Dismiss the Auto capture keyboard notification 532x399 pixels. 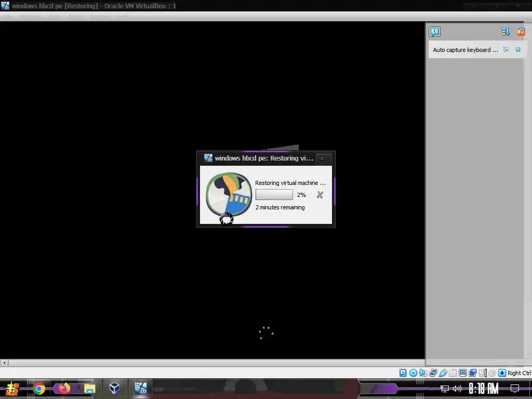518,49
